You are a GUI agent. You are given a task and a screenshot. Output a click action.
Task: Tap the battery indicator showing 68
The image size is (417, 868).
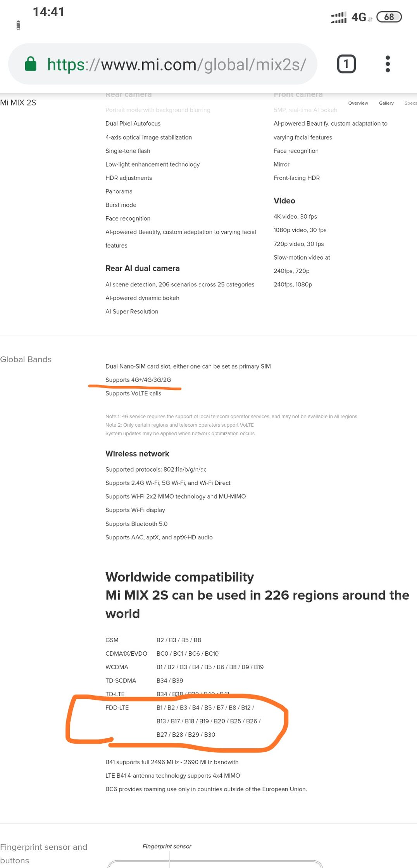[x=389, y=17]
